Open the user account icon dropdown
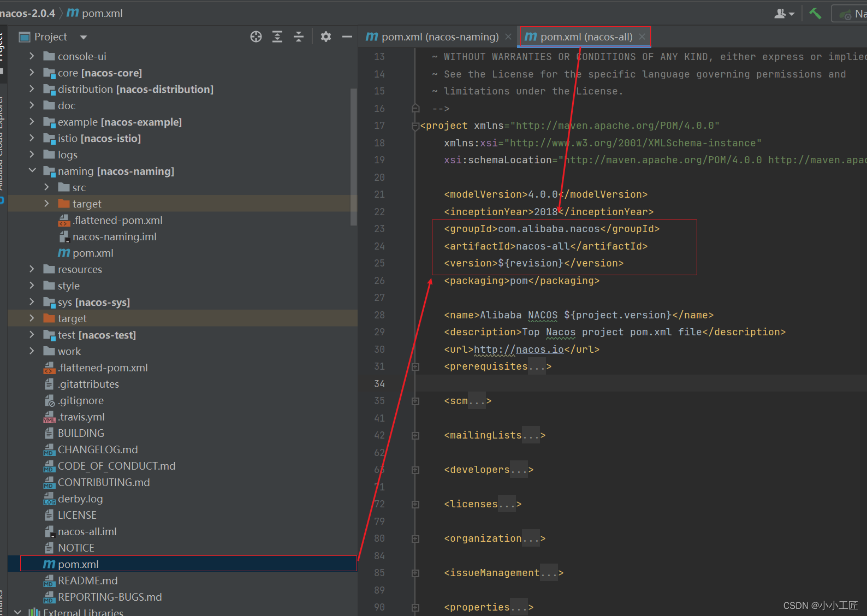Viewport: 867px width, 616px height. pos(784,14)
